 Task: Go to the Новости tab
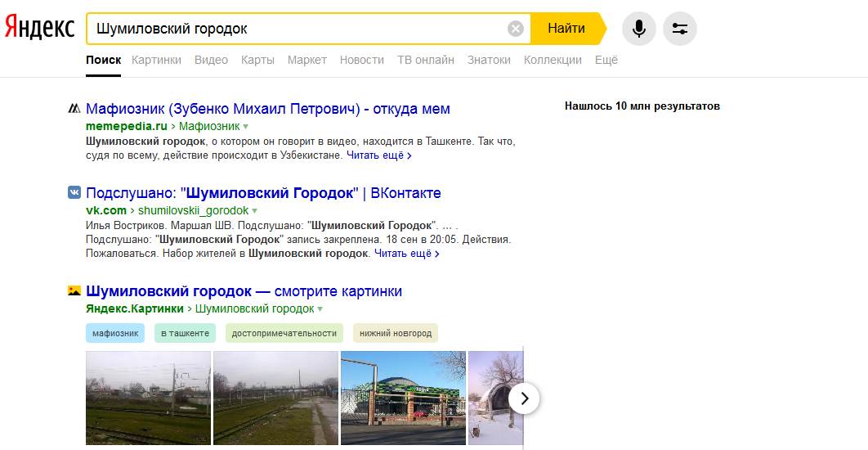coord(362,60)
